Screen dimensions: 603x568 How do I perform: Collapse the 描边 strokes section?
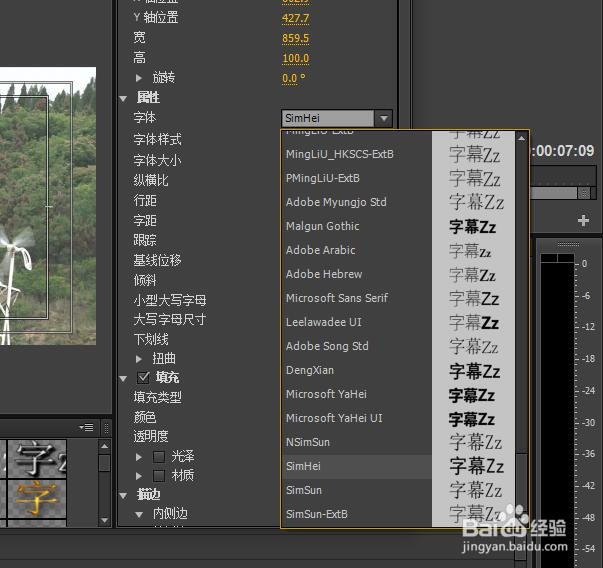click(123, 495)
